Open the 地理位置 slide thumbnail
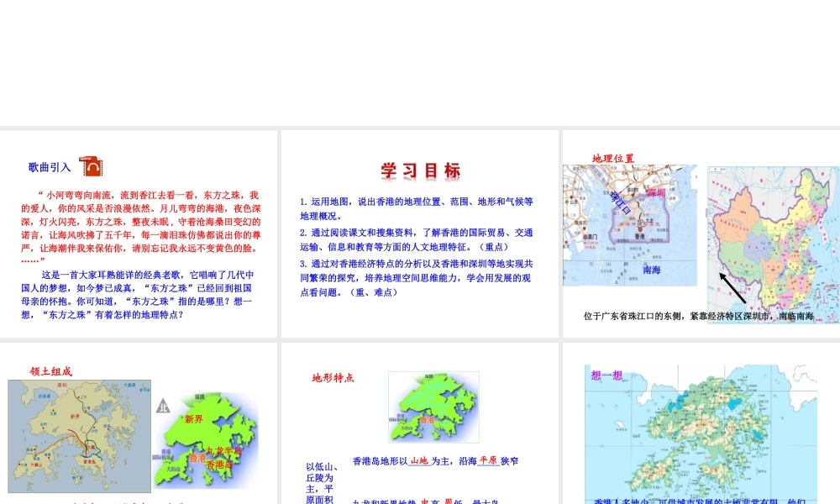 pos(701,234)
